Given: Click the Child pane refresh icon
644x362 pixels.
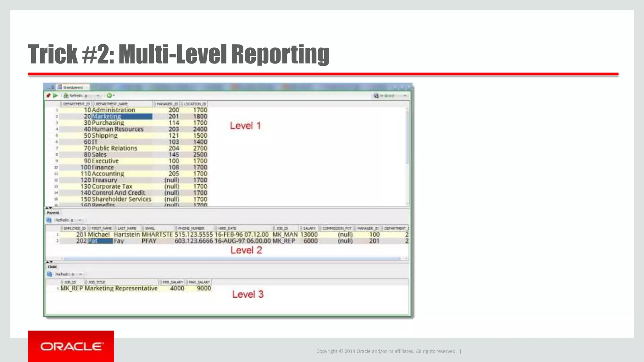Looking at the screenshot, I should click(x=49, y=274).
